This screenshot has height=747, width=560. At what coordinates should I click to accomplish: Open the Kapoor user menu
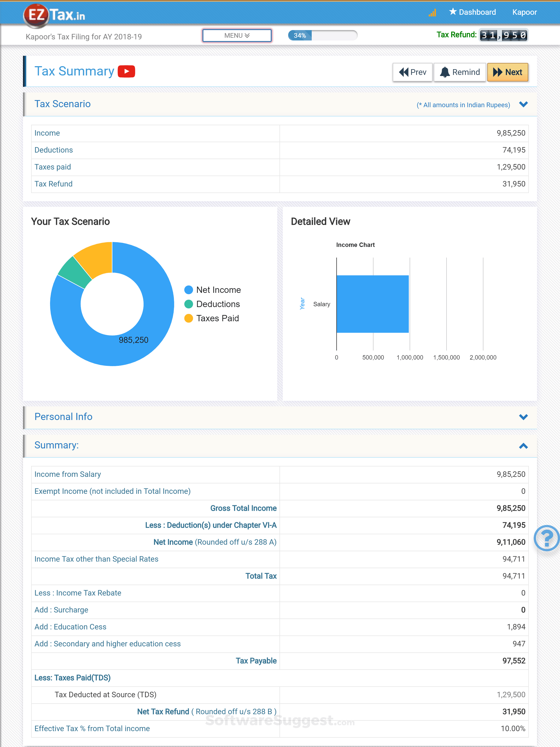tap(524, 12)
